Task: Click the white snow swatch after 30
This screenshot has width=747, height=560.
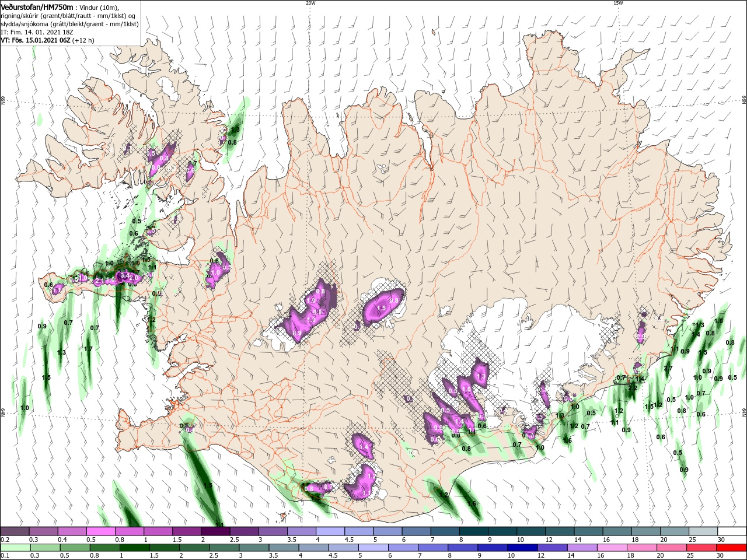Action: click(x=732, y=531)
